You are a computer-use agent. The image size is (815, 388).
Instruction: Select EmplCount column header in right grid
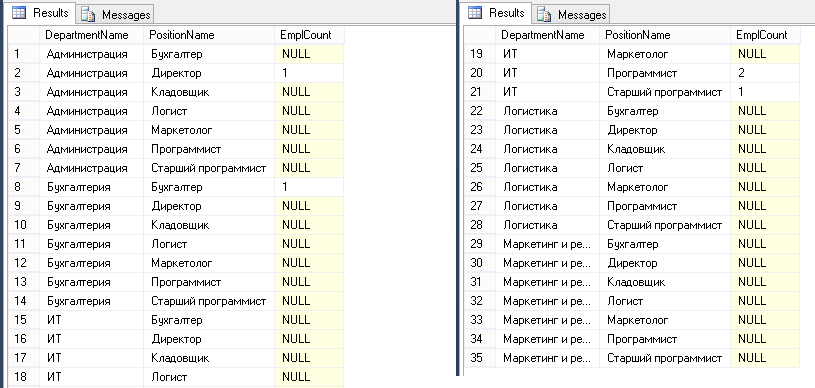765,35
